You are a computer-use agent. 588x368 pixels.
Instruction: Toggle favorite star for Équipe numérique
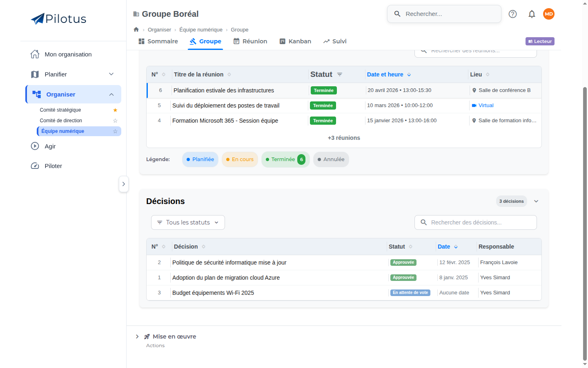pos(115,131)
